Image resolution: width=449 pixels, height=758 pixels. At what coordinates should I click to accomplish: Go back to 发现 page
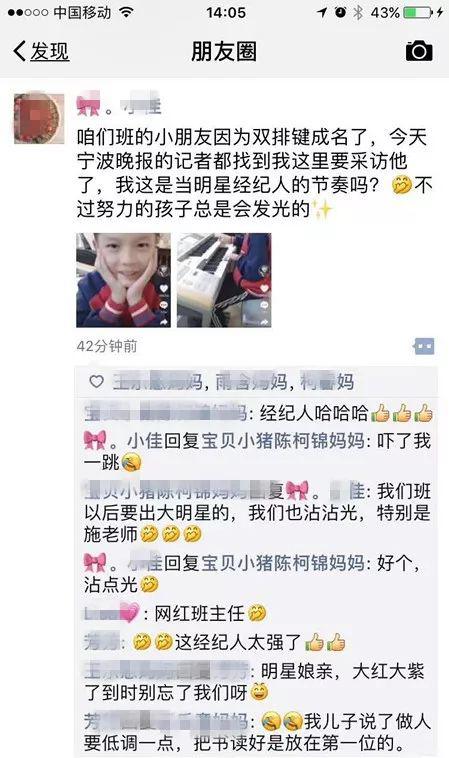tap(41, 51)
